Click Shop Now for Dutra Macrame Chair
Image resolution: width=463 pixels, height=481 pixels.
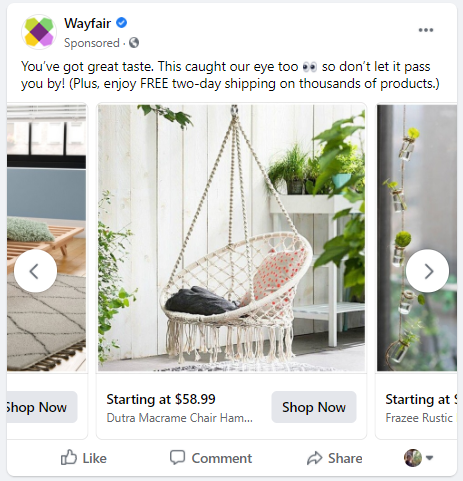[314, 407]
